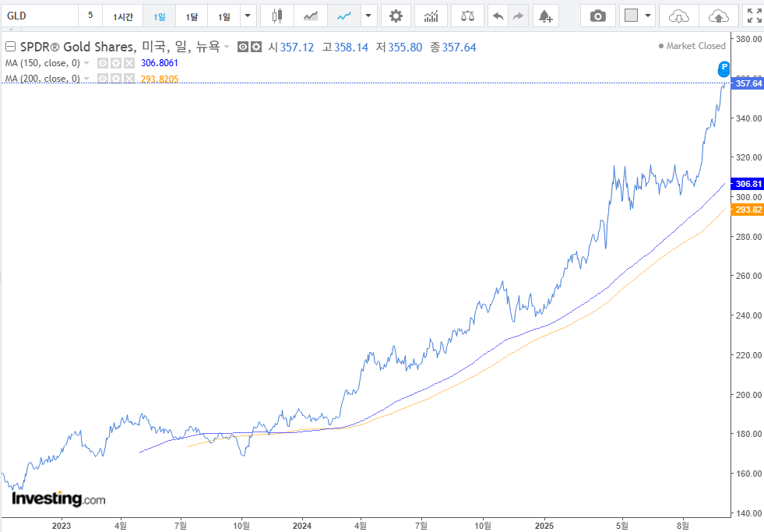Open the chart style dropdown arrow
The width and height of the screenshot is (764, 532).
pos(368,16)
